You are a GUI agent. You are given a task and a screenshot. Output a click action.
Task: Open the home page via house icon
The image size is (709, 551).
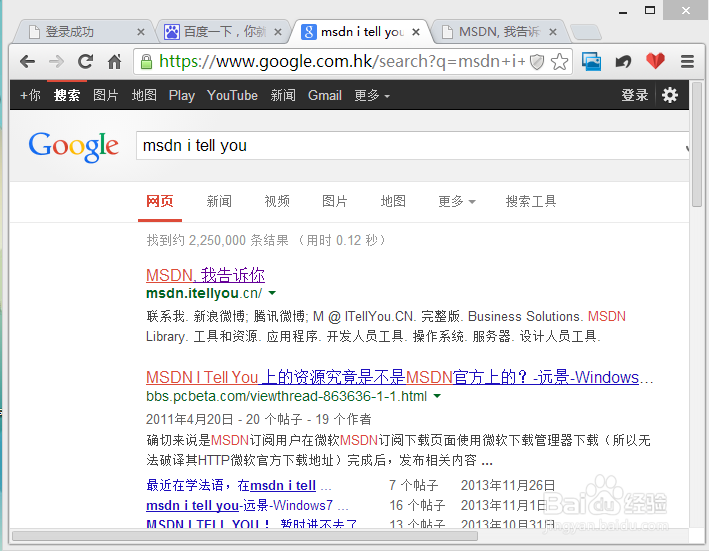pos(114,61)
